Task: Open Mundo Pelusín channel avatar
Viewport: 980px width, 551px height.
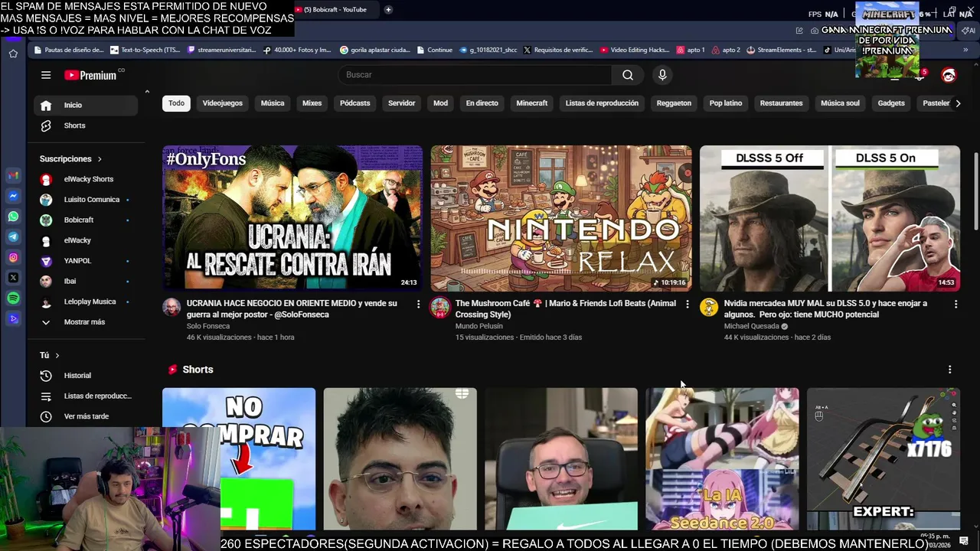Action: (x=440, y=308)
